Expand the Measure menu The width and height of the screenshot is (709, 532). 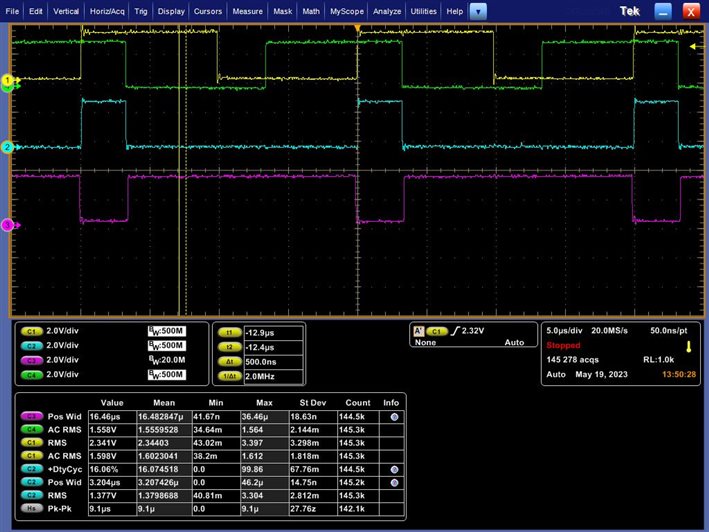point(246,11)
